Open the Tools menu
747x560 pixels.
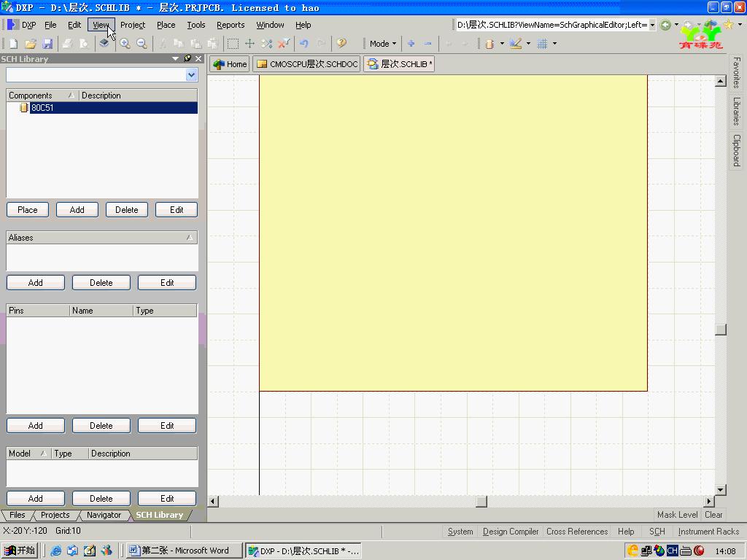pos(196,25)
